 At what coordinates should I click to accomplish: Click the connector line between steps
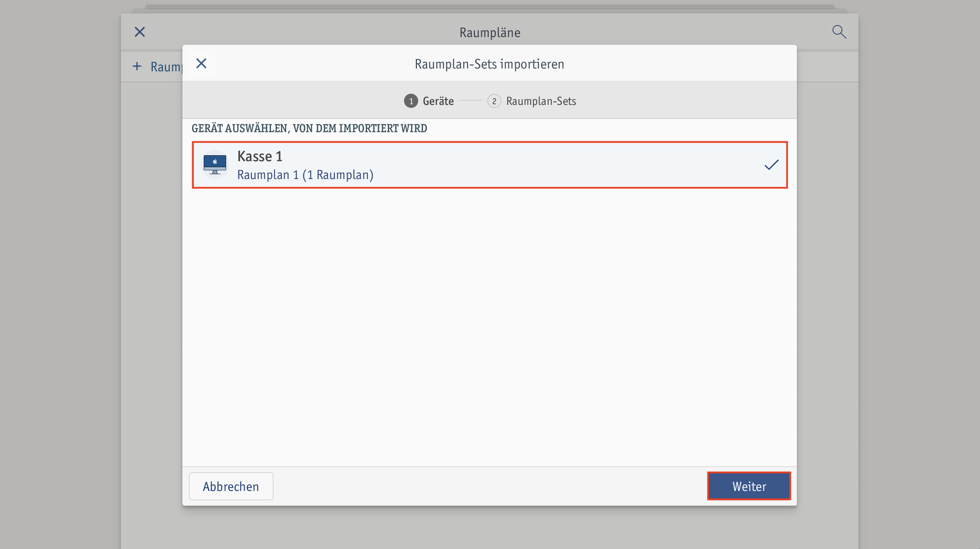[x=470, y=100]
